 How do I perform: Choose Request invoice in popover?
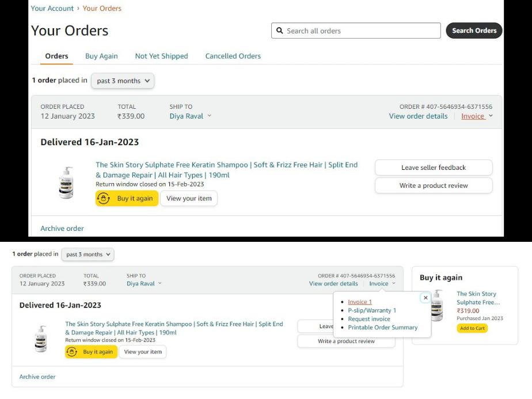coord(369,318)
